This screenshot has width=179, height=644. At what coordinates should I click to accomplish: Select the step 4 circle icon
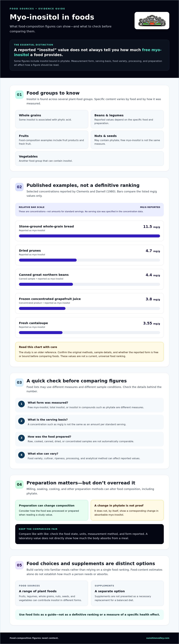click(x=21, y=455)
